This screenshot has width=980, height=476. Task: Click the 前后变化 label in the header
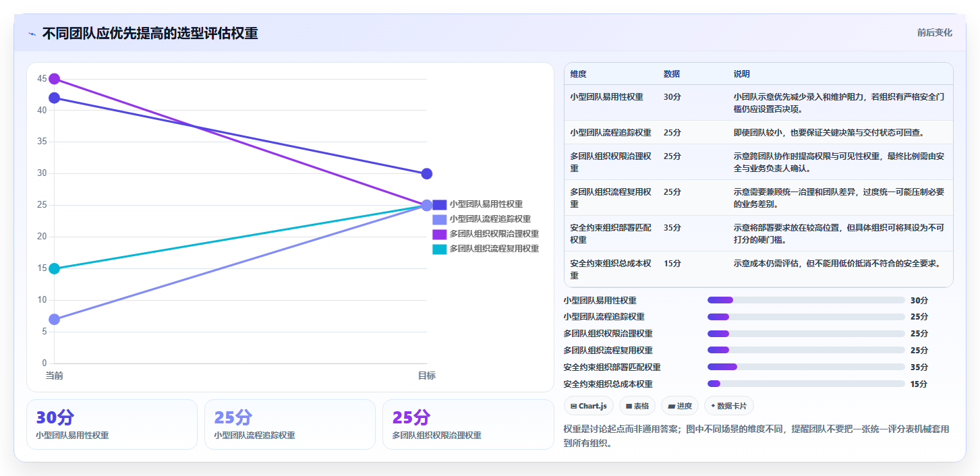click(934, 32)
